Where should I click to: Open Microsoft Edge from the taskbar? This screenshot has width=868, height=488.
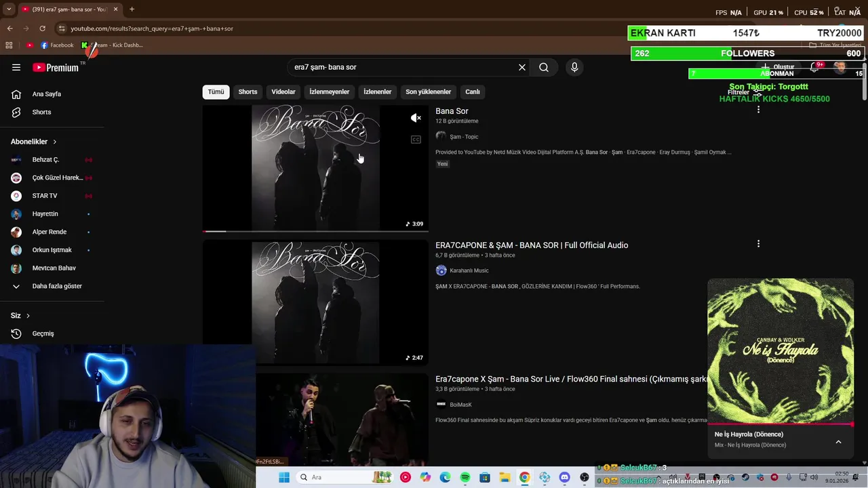coord(445,477)
